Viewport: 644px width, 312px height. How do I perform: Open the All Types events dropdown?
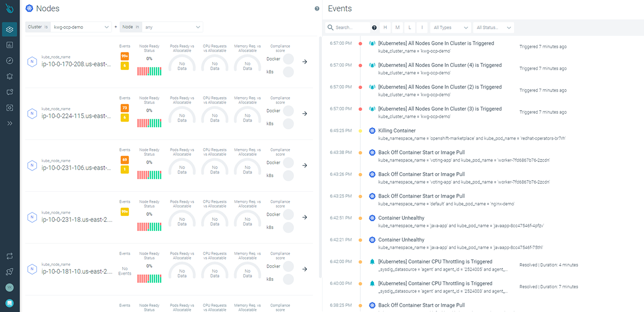click(x=451, y=28)
